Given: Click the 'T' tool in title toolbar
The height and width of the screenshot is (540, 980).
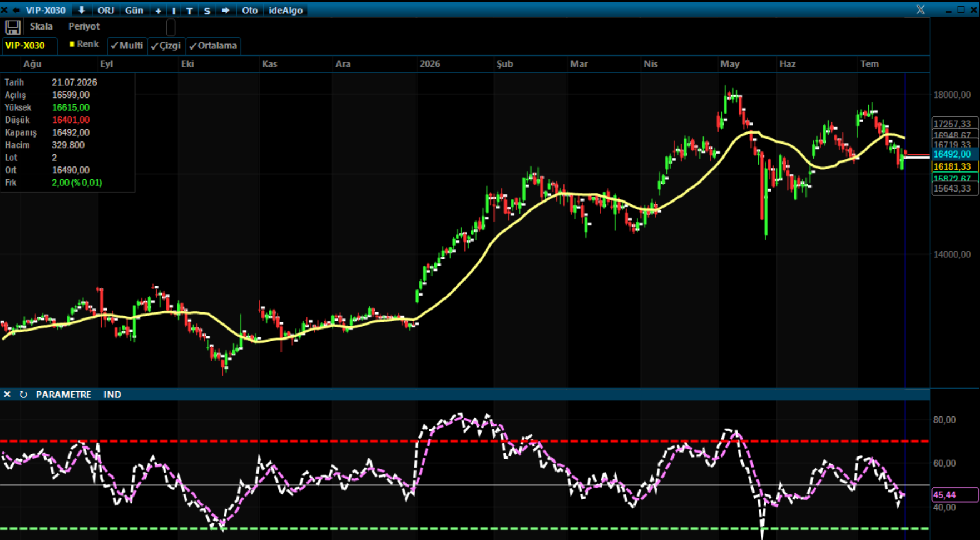Looking at the screenshot, I should tap(190, 11).
